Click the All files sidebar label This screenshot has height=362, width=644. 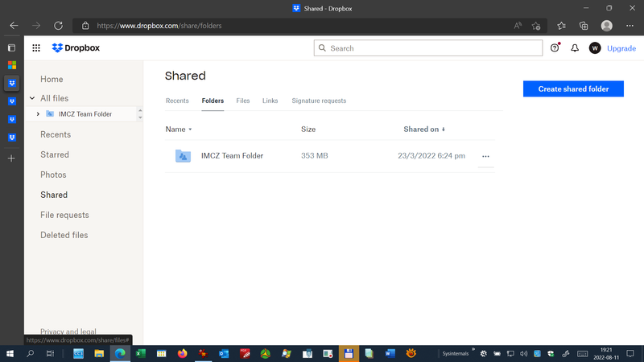(x=54, y=98)
